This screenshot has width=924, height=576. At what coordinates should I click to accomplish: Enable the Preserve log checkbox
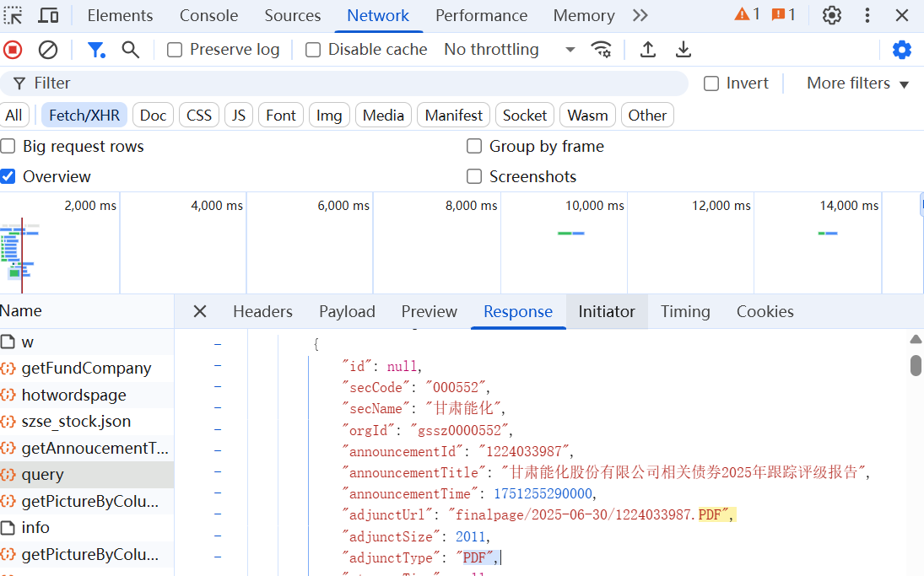click(175, 50)
